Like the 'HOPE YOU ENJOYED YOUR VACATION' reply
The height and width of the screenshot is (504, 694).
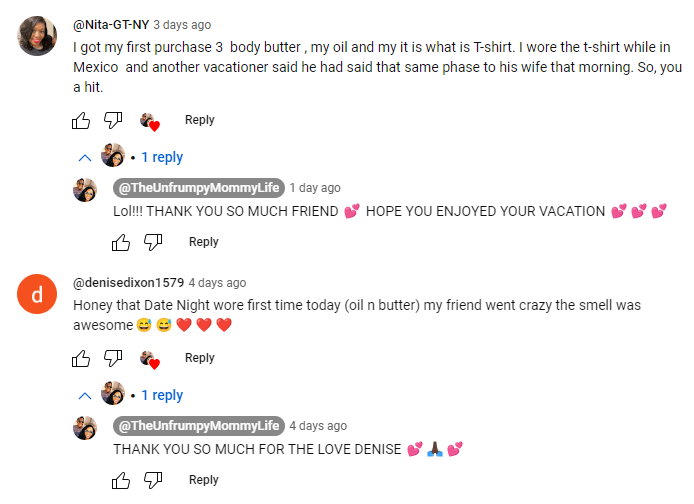click(121, 242)
